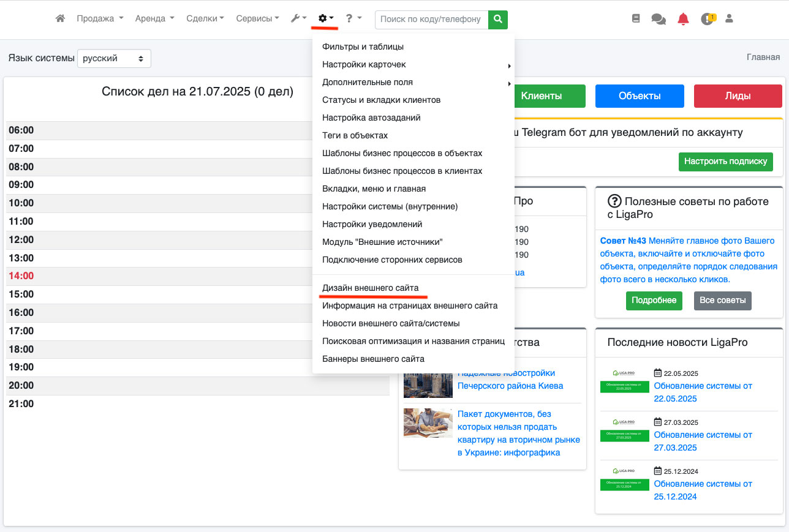Open the chat messages icon

click(659, 19)
